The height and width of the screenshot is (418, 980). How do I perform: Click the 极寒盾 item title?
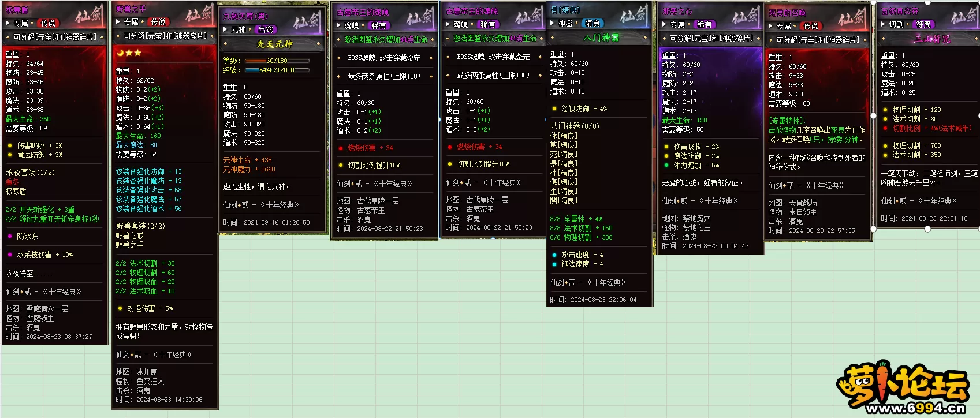[x=17, y=10]
